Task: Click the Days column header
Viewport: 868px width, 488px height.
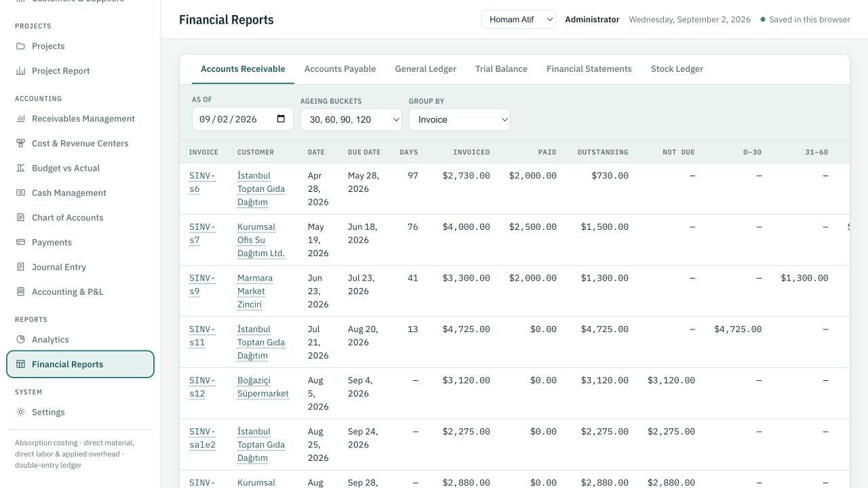Action: (409, 152)
